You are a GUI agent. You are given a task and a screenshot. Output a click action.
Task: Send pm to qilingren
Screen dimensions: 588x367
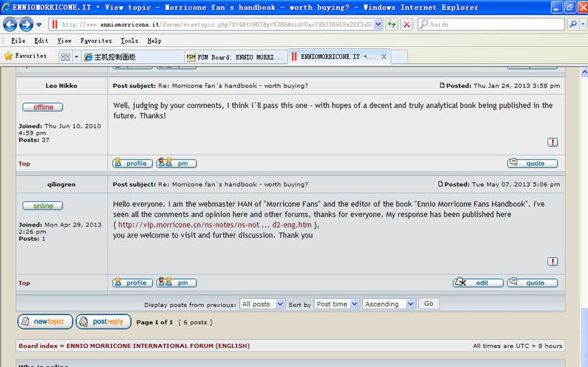[x=177, y=282]
